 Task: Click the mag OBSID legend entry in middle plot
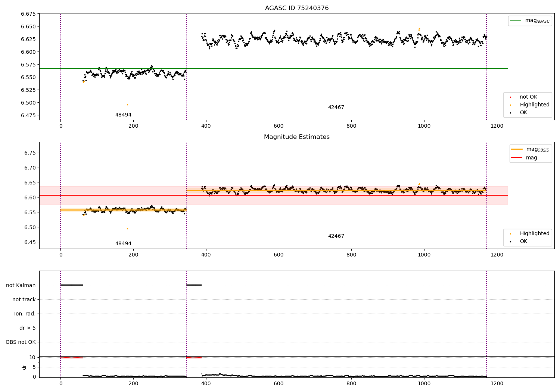530,149
